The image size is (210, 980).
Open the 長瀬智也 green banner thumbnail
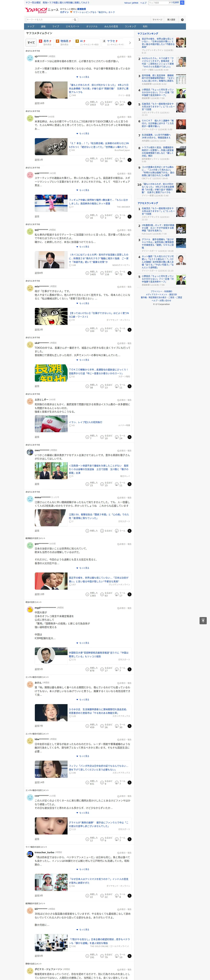(x=51, y=373)
